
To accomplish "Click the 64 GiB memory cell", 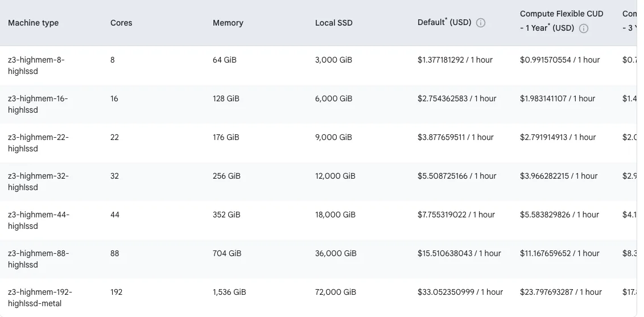I will [225, 60].
